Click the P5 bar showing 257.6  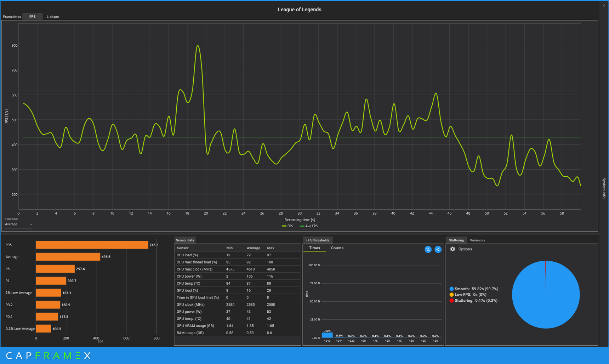pyautogui.click(x=55, y=269)
